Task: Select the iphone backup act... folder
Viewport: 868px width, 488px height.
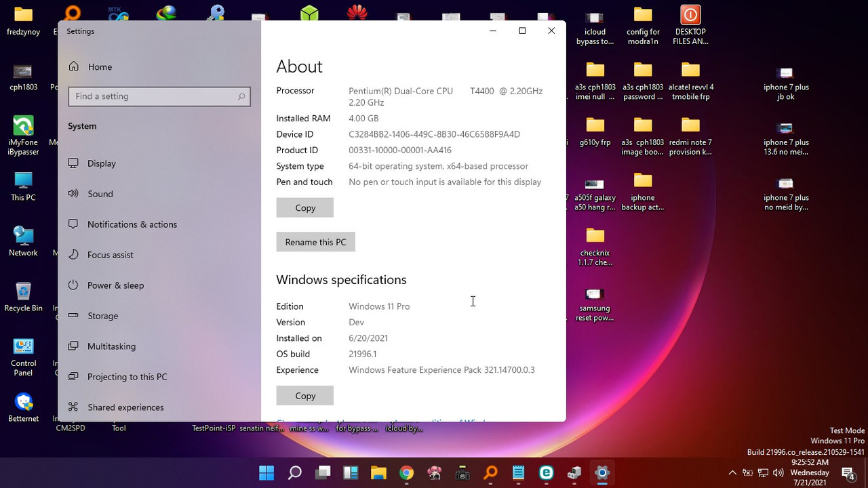Action: click(643, 192)
